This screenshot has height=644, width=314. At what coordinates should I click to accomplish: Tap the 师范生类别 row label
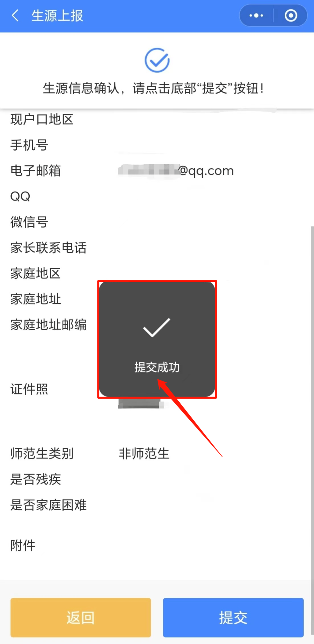point(42,454)
